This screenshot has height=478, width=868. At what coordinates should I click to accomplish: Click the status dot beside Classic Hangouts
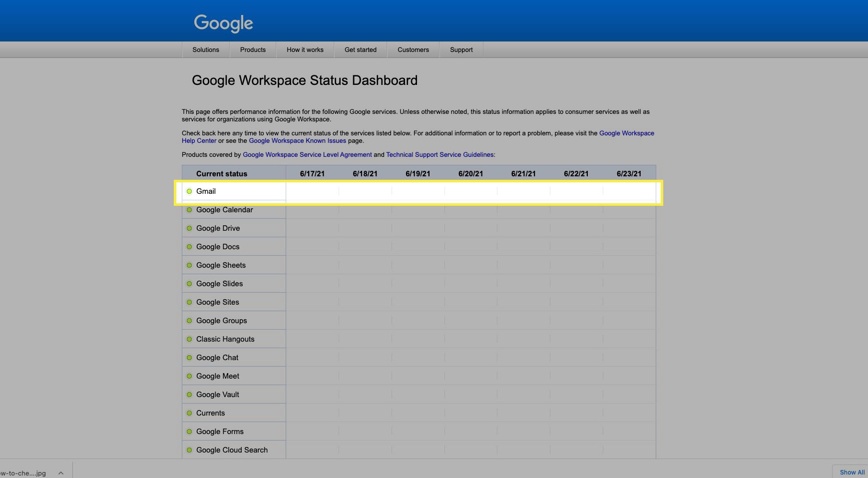(x=189, y=339)
